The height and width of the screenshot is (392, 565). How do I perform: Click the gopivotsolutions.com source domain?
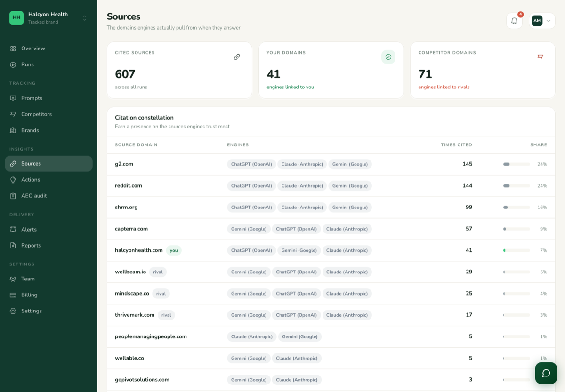(x=142, y=380)
